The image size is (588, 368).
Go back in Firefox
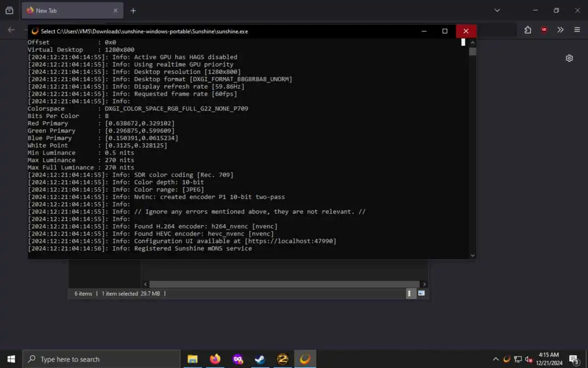11,30
